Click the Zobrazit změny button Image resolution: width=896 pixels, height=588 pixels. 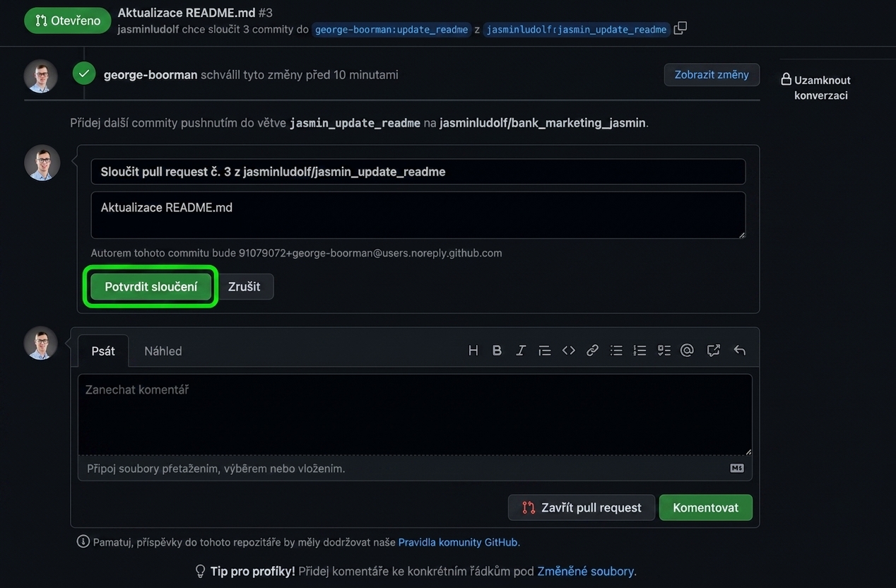712,75
